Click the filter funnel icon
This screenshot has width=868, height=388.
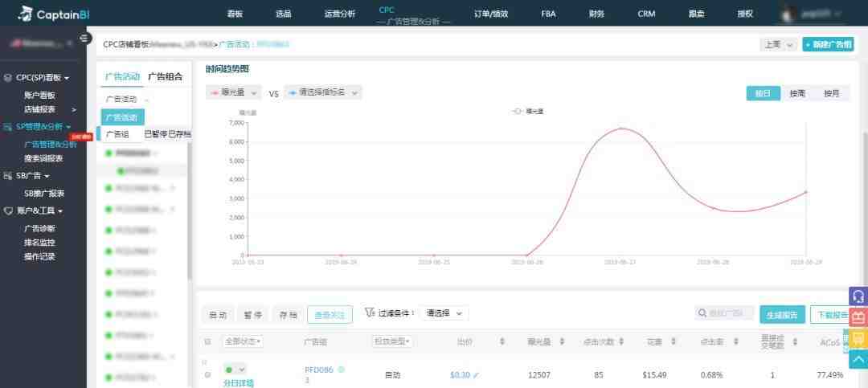click(369, 312)
